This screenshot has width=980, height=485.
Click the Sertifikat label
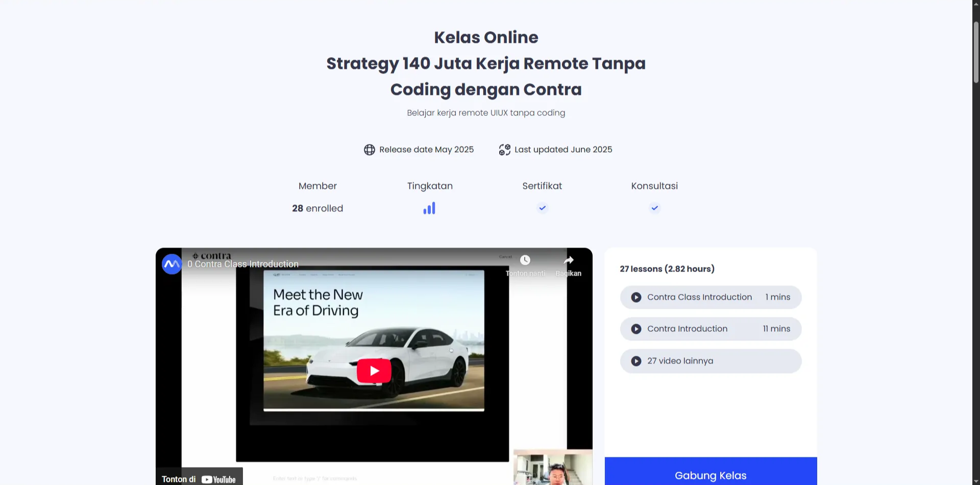pyautogui.click(x=542, y=186)
